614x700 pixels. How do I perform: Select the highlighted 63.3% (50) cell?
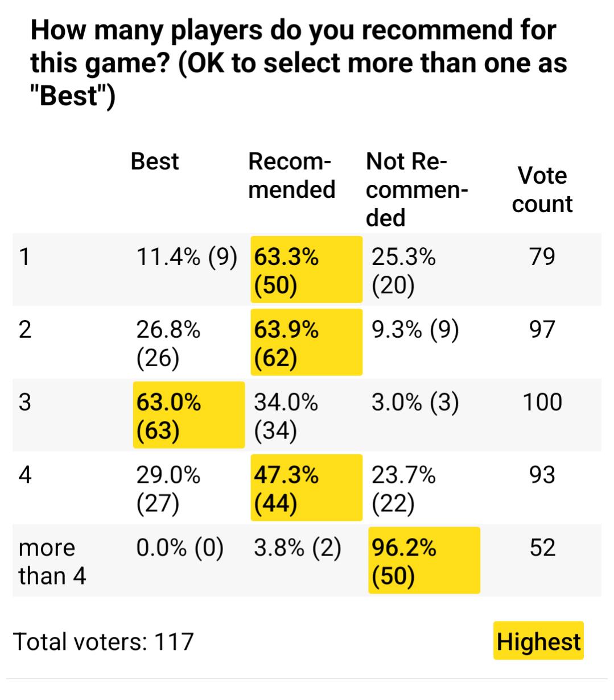click(x=306, y=270)
